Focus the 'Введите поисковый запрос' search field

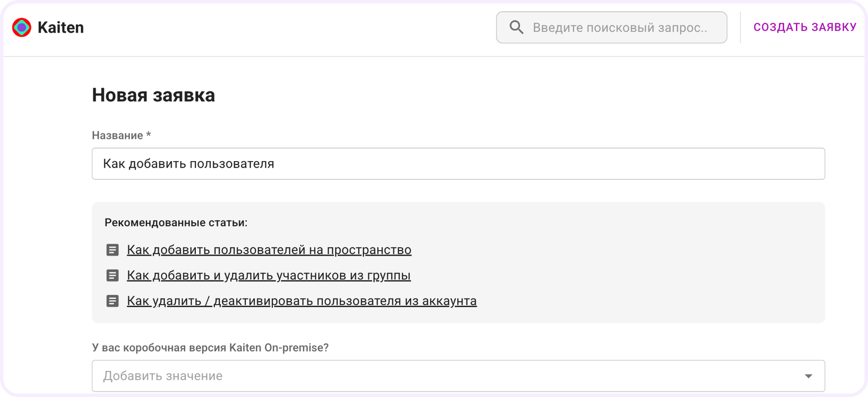[612, 27]
